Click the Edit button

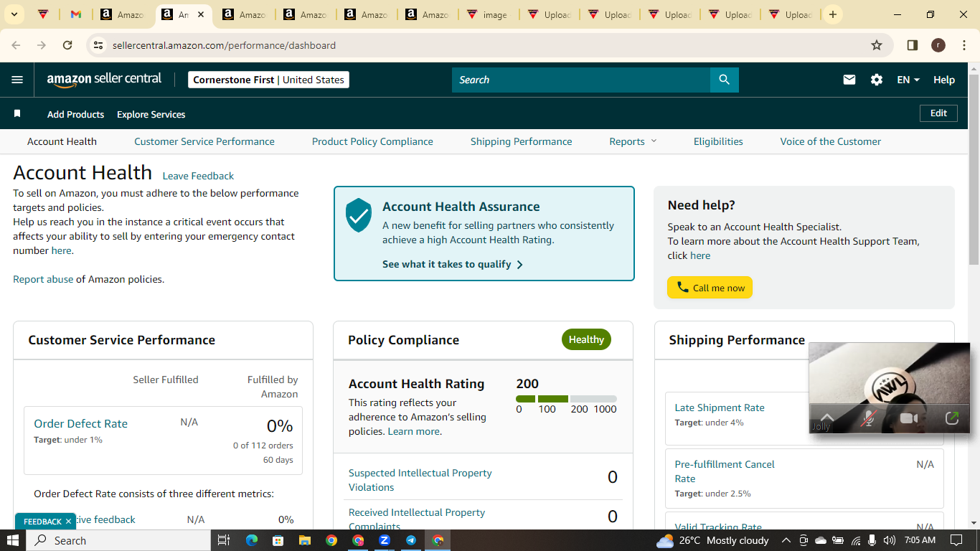click(938, 113)
